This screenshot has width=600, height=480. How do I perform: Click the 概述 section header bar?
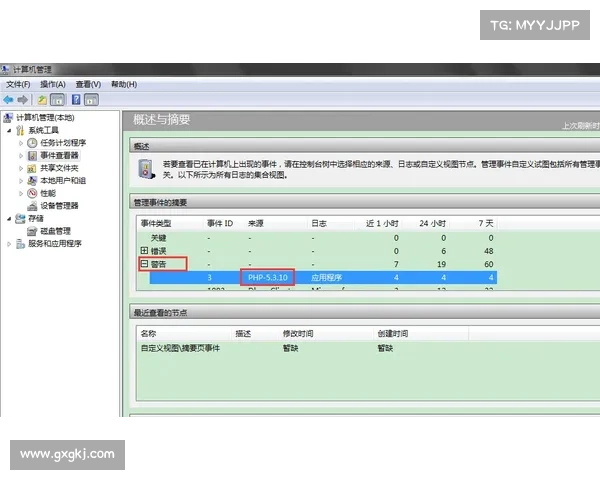[x=364, y=146]
